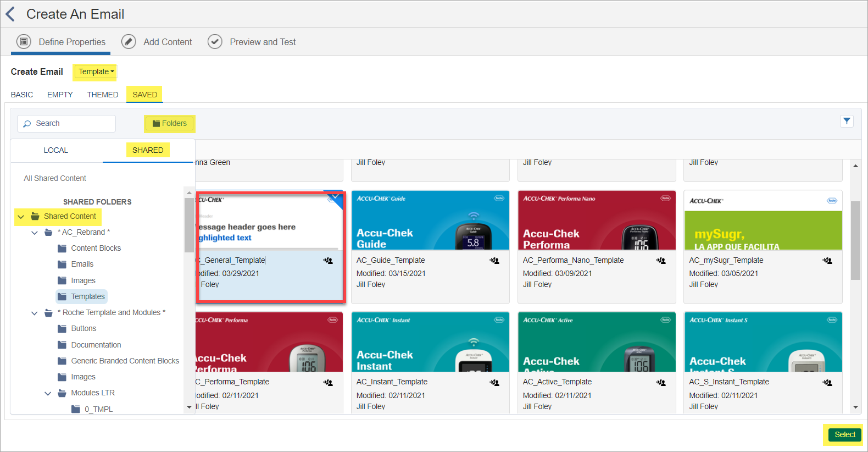Select the AC_S_Instant_Template thumbnail
The width and height of the screenshot is (868, 452).
point(763,342)
